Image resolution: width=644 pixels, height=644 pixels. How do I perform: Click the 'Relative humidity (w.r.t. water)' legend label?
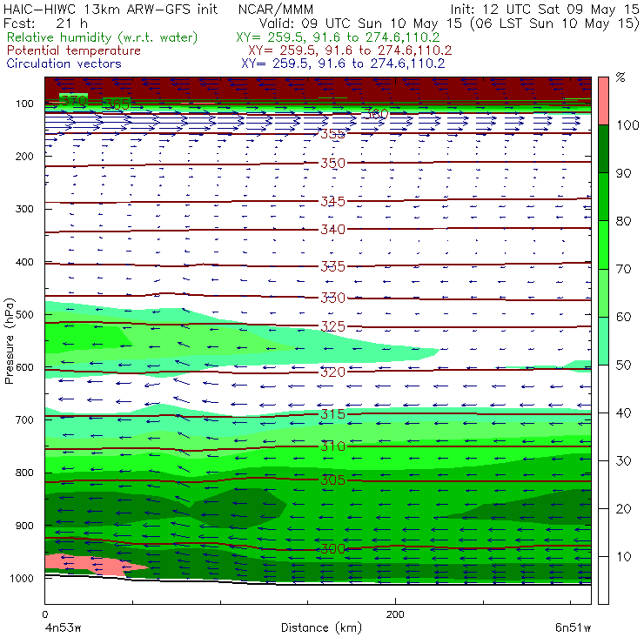(x=103, y=37)
